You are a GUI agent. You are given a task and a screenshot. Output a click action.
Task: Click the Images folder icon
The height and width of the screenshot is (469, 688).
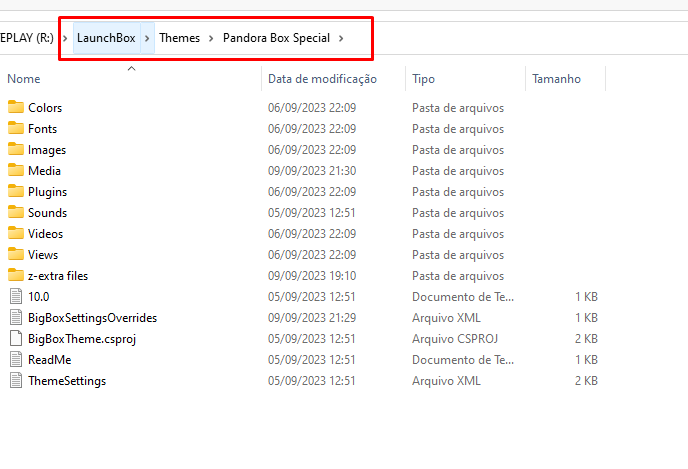[15, 149]
